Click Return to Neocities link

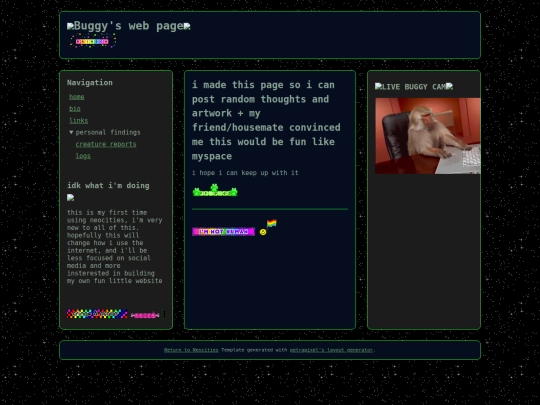point(191,350)
